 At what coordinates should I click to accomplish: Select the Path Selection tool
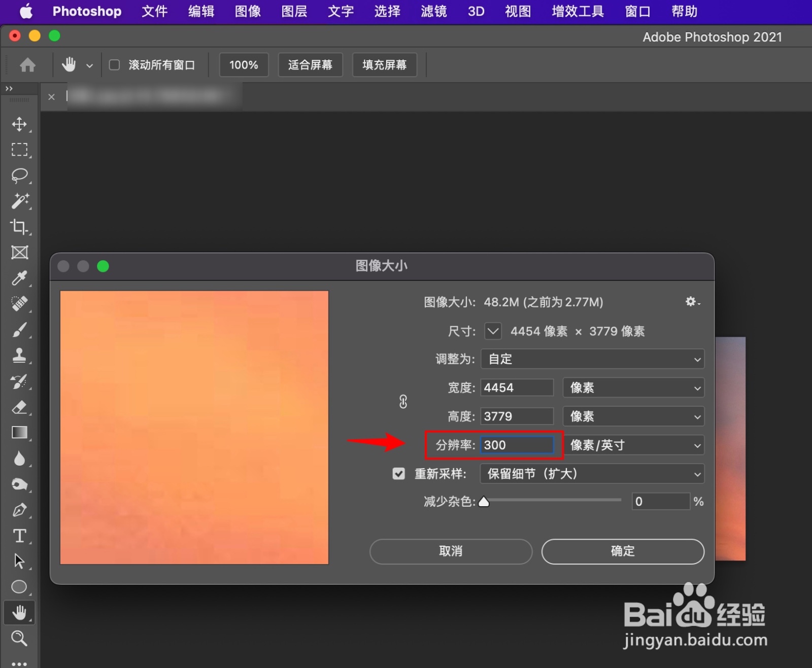[19, 561]
